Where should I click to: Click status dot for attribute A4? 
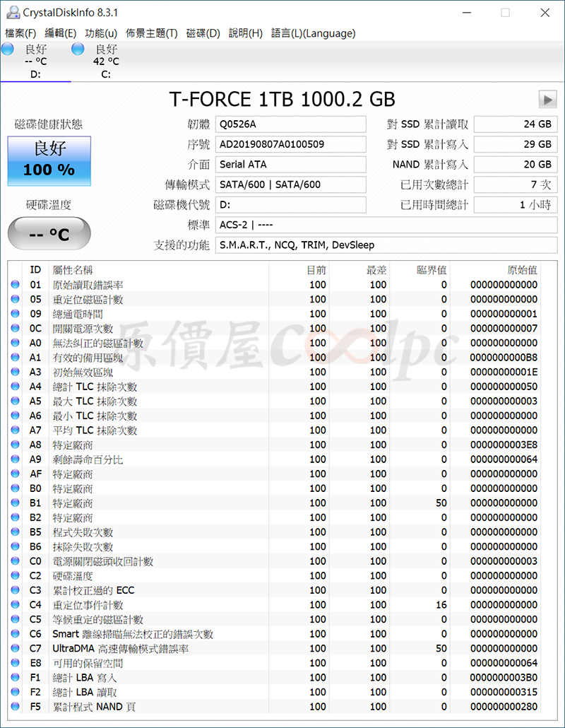click(16, 387)
